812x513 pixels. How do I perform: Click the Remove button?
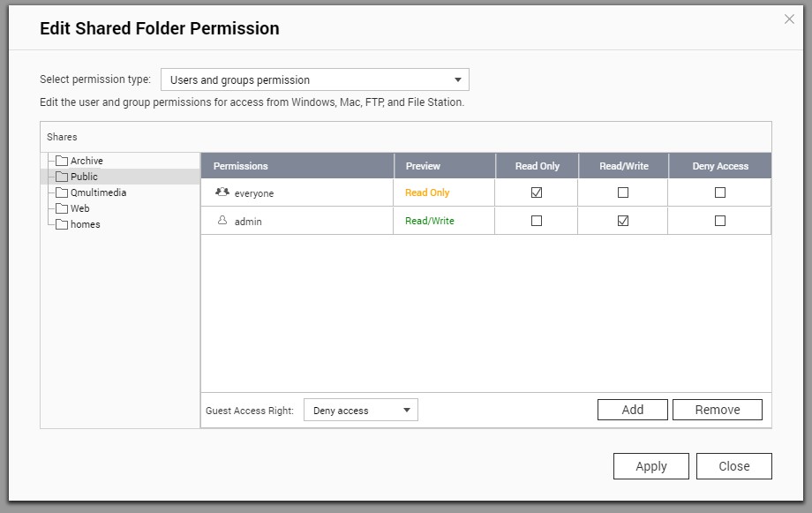tap(717, 410)
